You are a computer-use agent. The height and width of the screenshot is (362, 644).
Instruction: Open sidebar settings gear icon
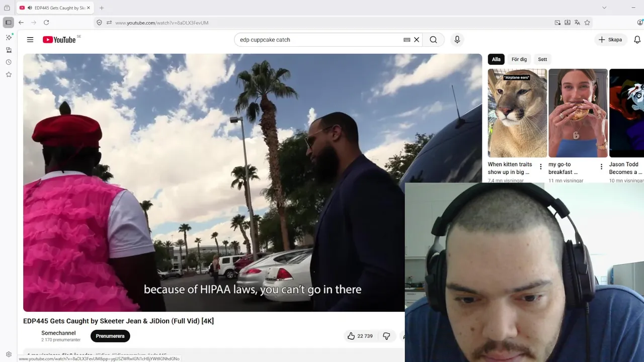pos(9,354)
